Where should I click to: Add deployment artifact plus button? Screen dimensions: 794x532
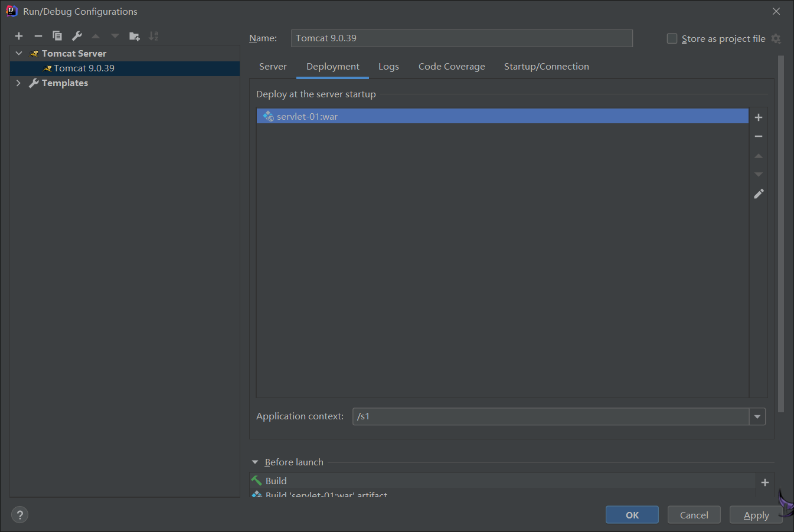click(759, 117)
